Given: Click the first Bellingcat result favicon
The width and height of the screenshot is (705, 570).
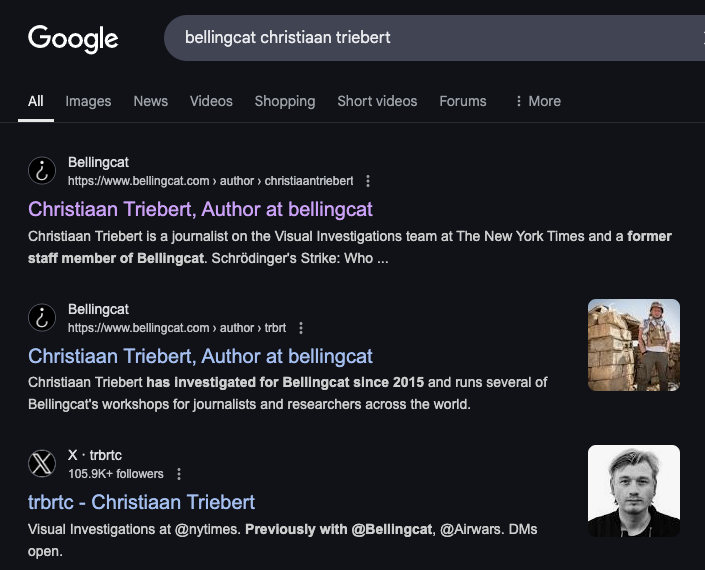Looking at the screenshot, I should [x=42, y=171].
